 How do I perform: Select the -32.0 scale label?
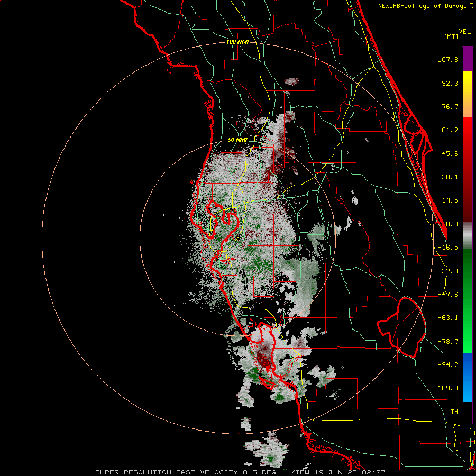(448, 271)
